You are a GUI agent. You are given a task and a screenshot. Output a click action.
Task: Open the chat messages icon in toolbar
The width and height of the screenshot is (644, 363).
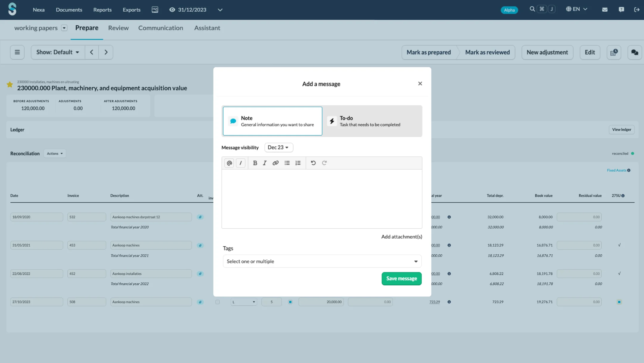(x=634, y=53)
